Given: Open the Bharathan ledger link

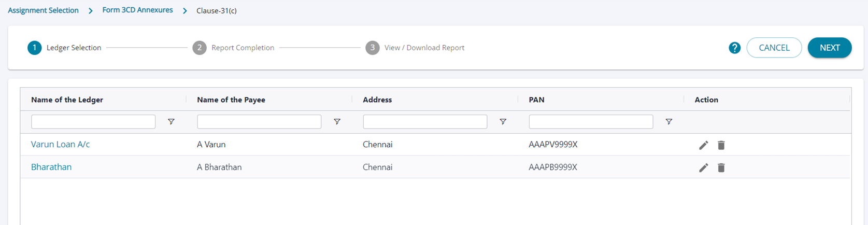Looking at the screenshot, I should [x=51, y=167].
